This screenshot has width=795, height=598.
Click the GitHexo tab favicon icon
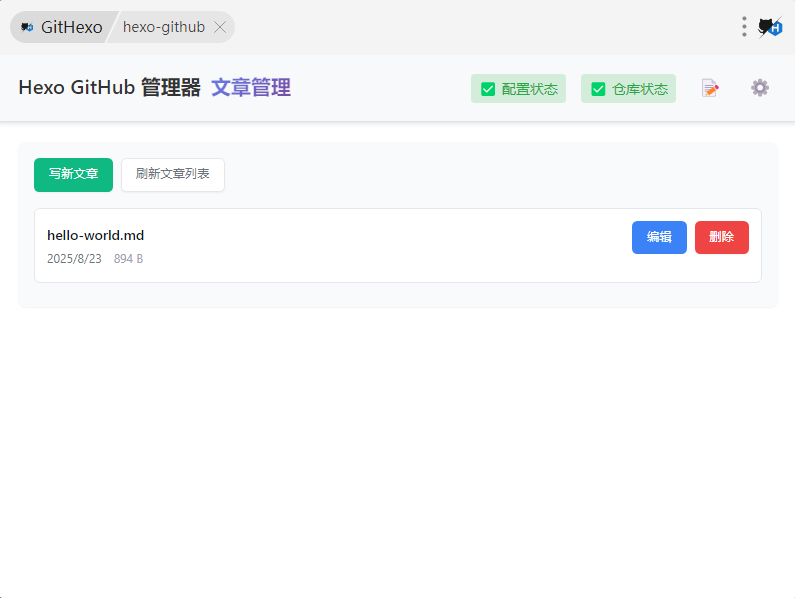(x=27, y=27)
